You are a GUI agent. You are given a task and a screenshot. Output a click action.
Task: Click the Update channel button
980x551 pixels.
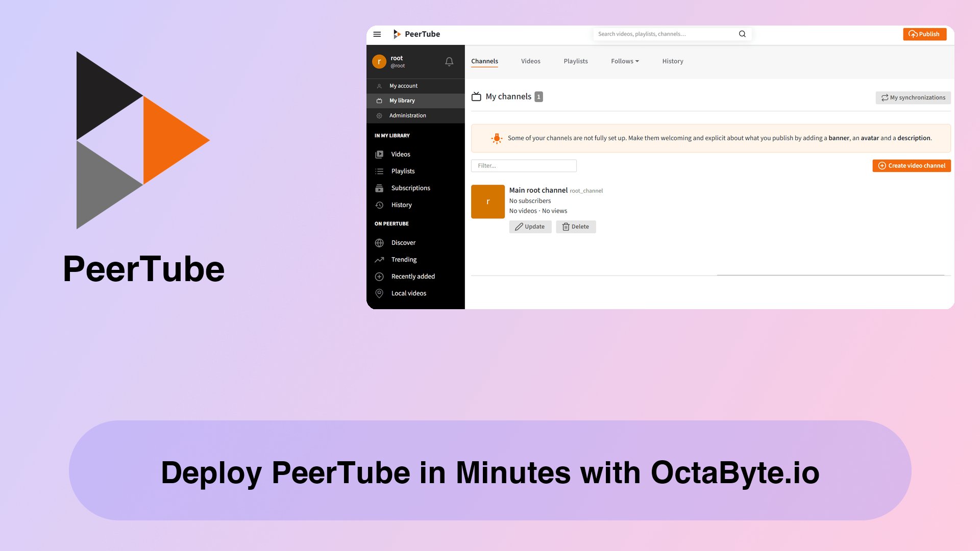point(530,226)
